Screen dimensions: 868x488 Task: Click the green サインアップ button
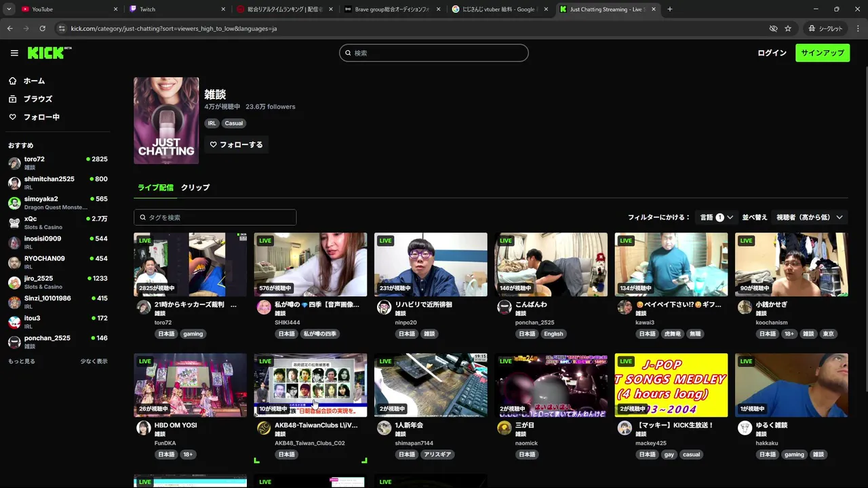click(x=823, y=53)
